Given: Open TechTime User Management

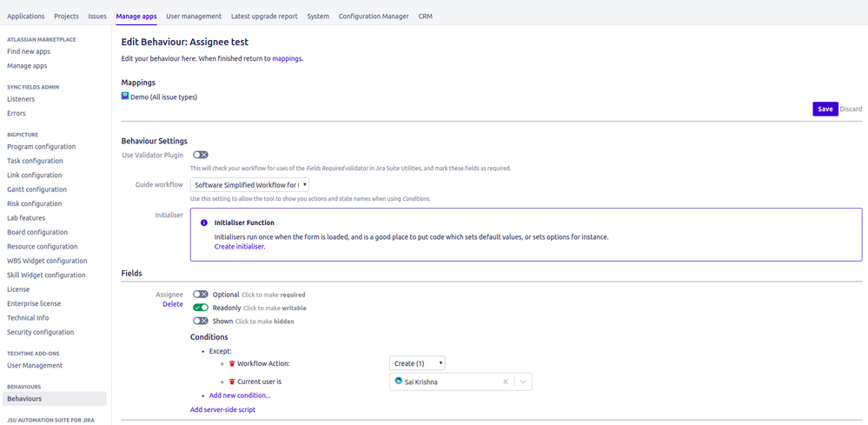Looking at the screenshot, I should (x=35, y=366).
